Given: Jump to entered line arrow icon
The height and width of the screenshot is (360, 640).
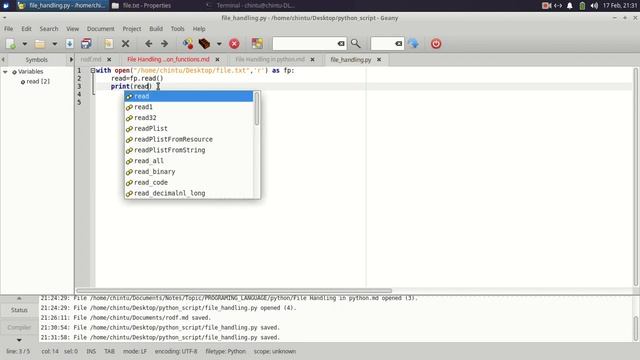Looking at the screenshot, I should click(x=413, y=44).
